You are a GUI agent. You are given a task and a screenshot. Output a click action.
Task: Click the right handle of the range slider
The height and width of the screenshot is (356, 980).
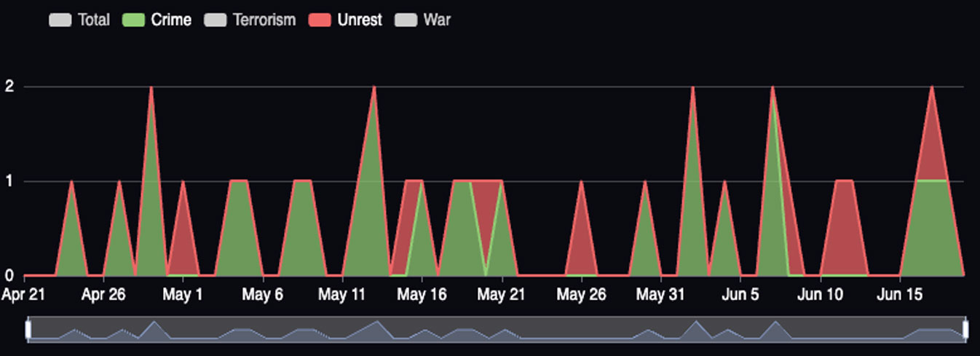coord(965,330)
